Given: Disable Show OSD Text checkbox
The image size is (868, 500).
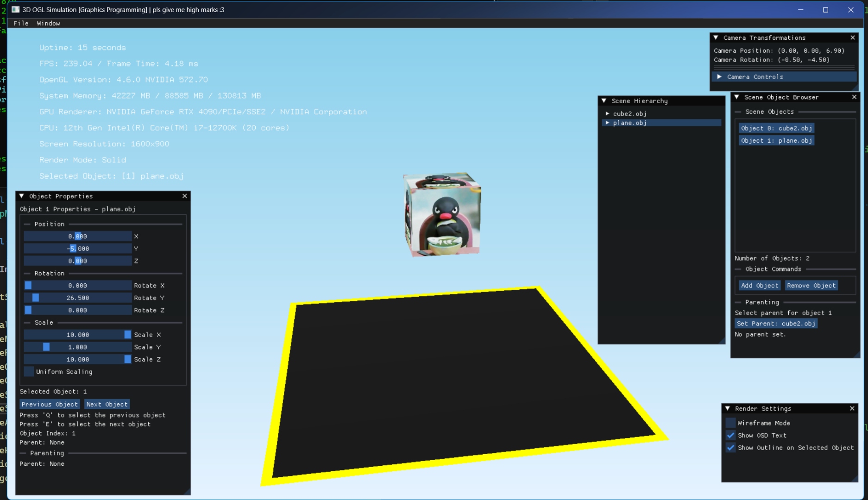Looking at the screenshot, I should (x=730, y=436).
